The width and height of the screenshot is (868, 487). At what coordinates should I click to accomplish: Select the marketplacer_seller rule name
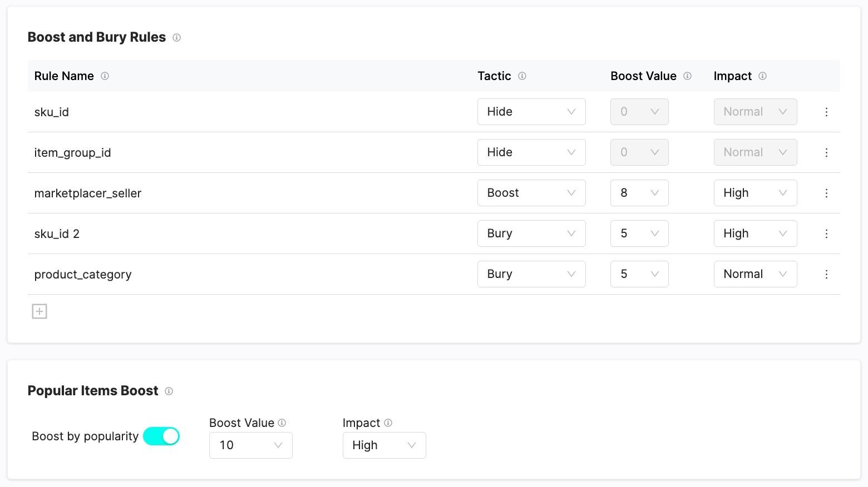pos(88,193)
